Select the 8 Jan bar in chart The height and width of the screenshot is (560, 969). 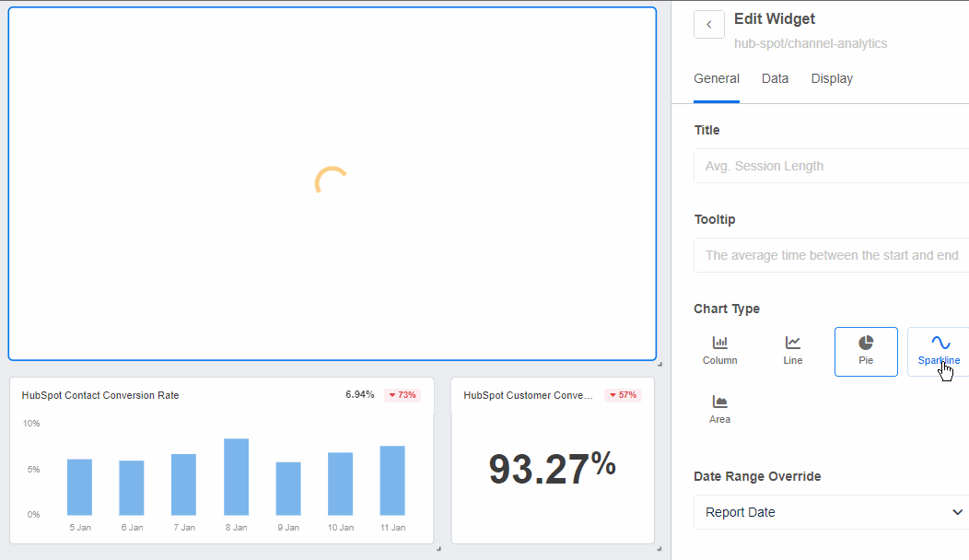pyautogui.click(x=236, y=476)
